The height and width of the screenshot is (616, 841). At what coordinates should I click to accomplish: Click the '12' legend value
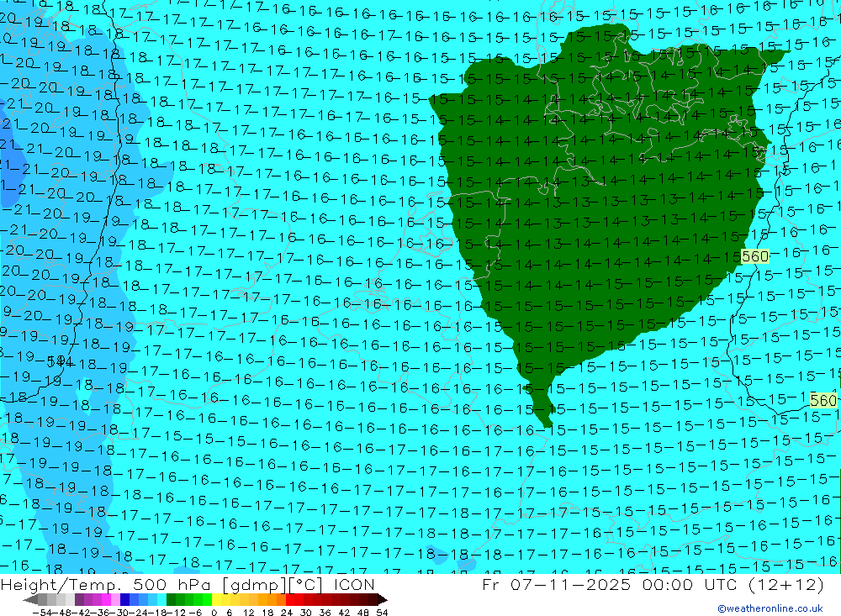[249, 613]
